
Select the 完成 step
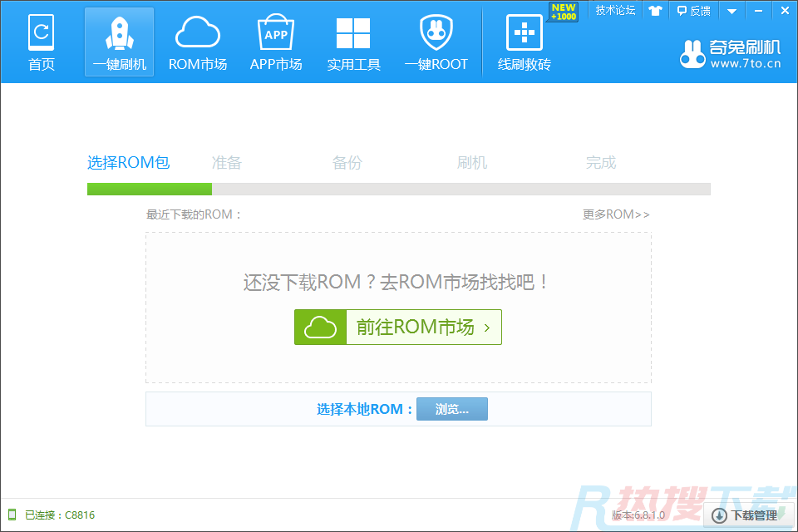pyautogui.click(x=600, y=162)
